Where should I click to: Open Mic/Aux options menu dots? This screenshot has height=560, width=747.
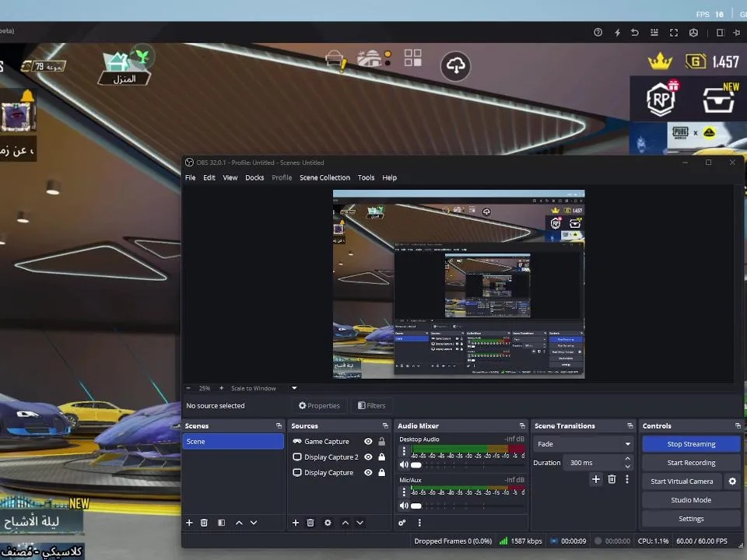click(404, 492)
